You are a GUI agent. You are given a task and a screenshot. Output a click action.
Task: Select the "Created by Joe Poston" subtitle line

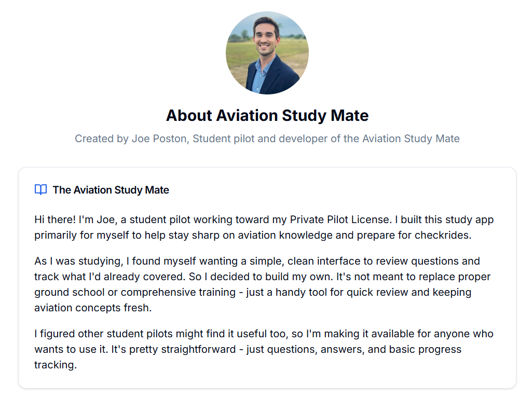click(267, 139)
